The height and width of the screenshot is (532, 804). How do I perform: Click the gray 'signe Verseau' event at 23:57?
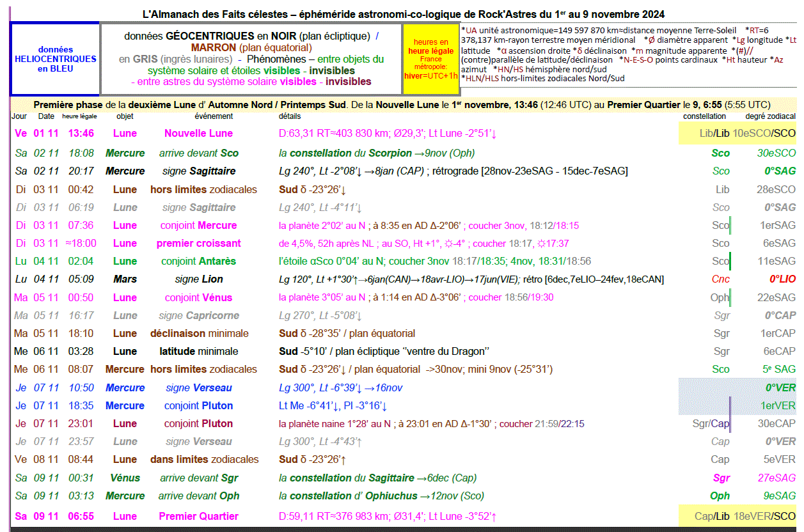point(198,442)
